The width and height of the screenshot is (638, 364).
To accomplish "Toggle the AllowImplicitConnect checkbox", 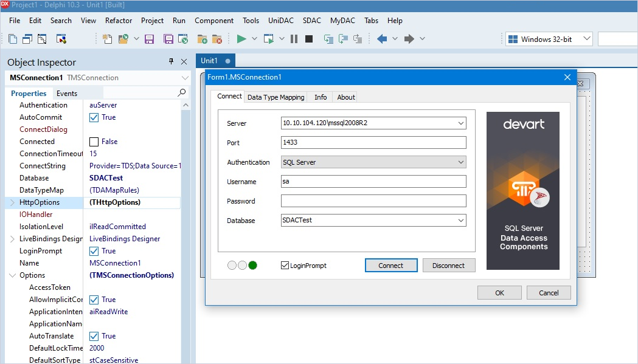I will [x=94, y=300].
